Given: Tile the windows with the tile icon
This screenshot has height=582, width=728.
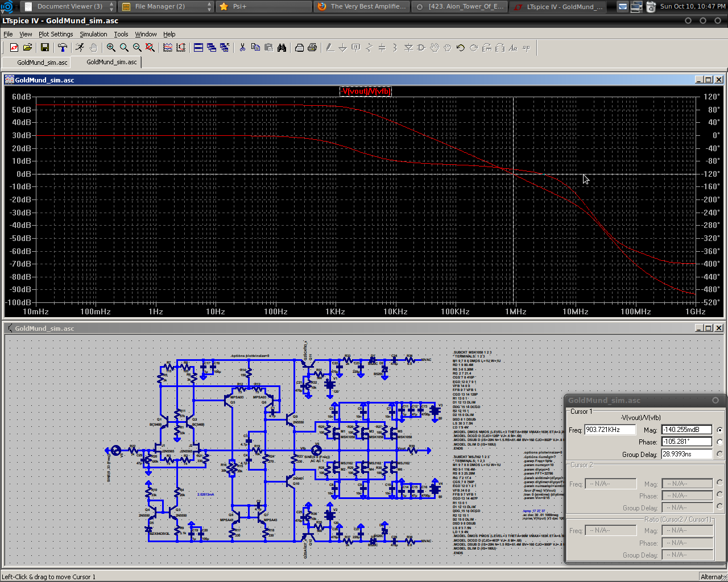Looking at the screenshot, I should coord(198,48).
